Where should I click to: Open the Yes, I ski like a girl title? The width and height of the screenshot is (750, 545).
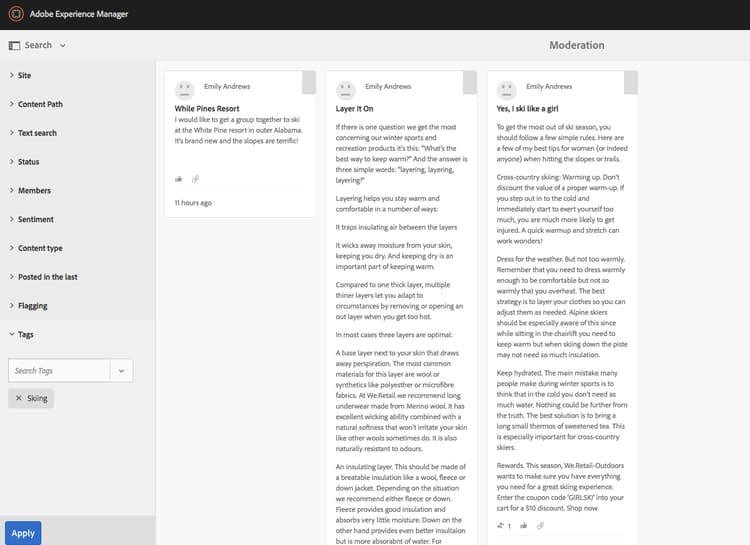527,109
